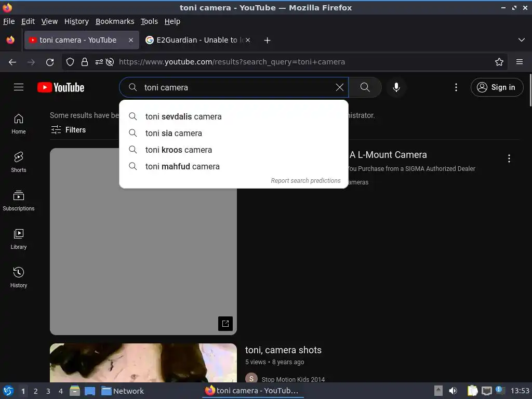Open the YouTube hamburger guide menu

tap(19, 87)
